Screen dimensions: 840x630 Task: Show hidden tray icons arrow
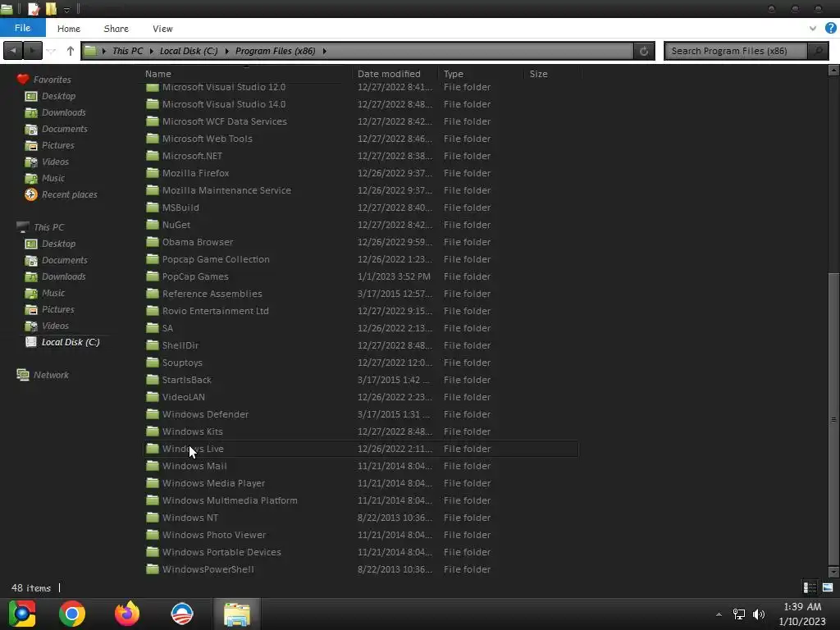[x=719, y=614]
